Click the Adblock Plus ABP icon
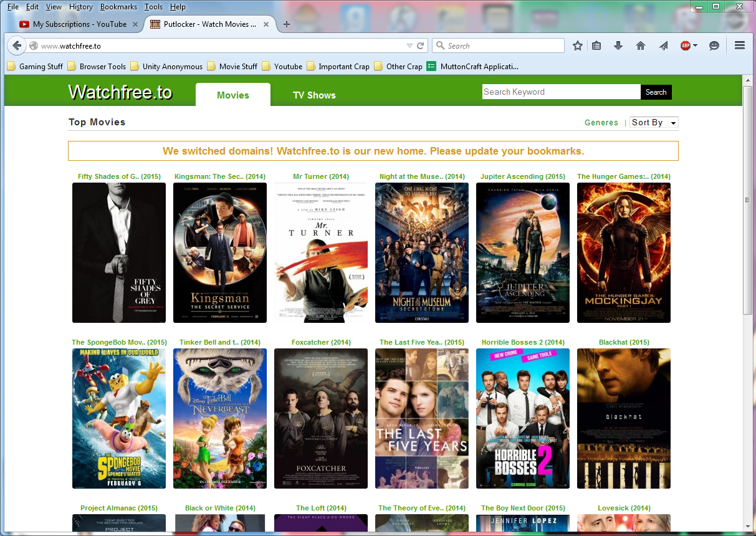 [686, 45]
